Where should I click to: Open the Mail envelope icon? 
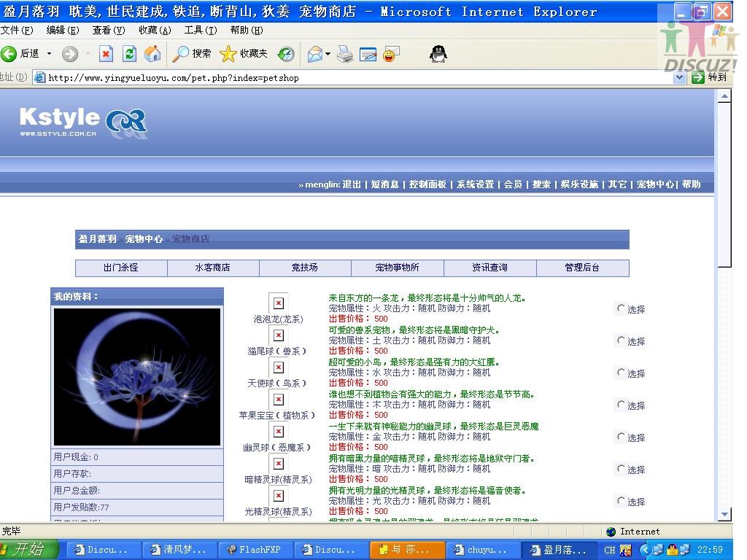(315, 54)
